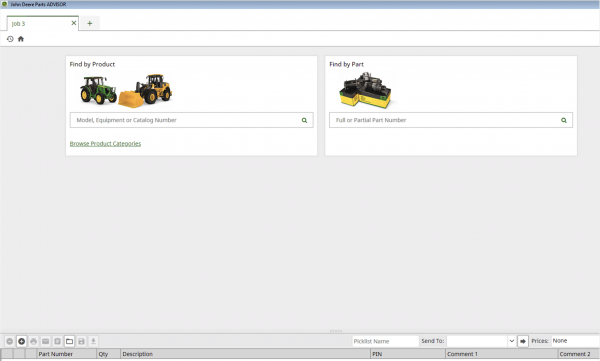Click the panel splitter grip above the picklist toolbar
Image resolution: width=600 pixels, height=361 pixels.
click(x=336, y=331)
